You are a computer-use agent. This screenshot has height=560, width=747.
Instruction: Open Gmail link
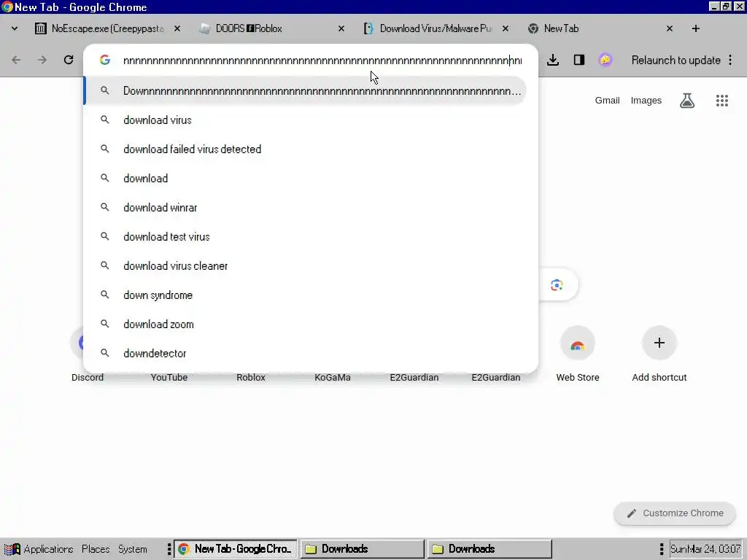[x=607, y=101]
